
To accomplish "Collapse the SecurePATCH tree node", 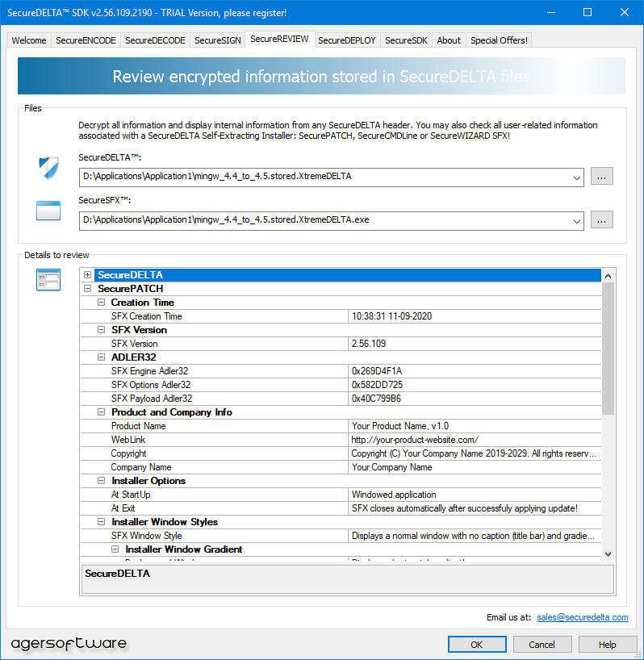I will click(x=87, y=289).
